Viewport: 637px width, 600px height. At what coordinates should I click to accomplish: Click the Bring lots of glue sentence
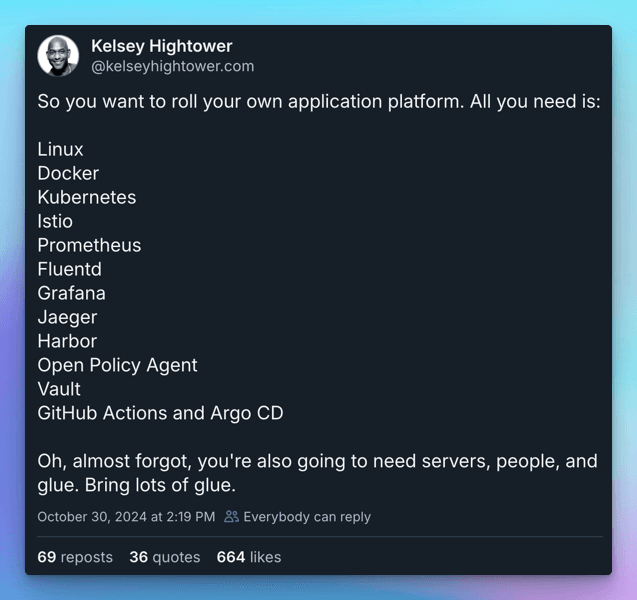tap(160, 485)
